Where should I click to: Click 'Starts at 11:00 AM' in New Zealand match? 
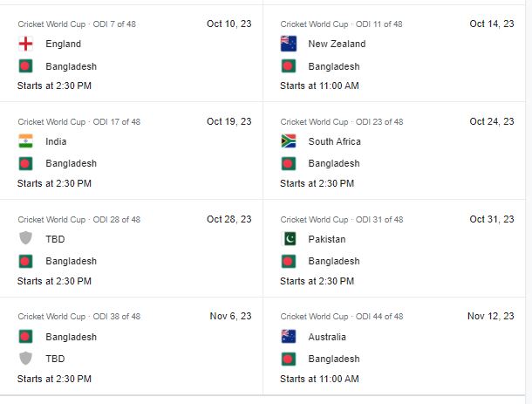319,86
